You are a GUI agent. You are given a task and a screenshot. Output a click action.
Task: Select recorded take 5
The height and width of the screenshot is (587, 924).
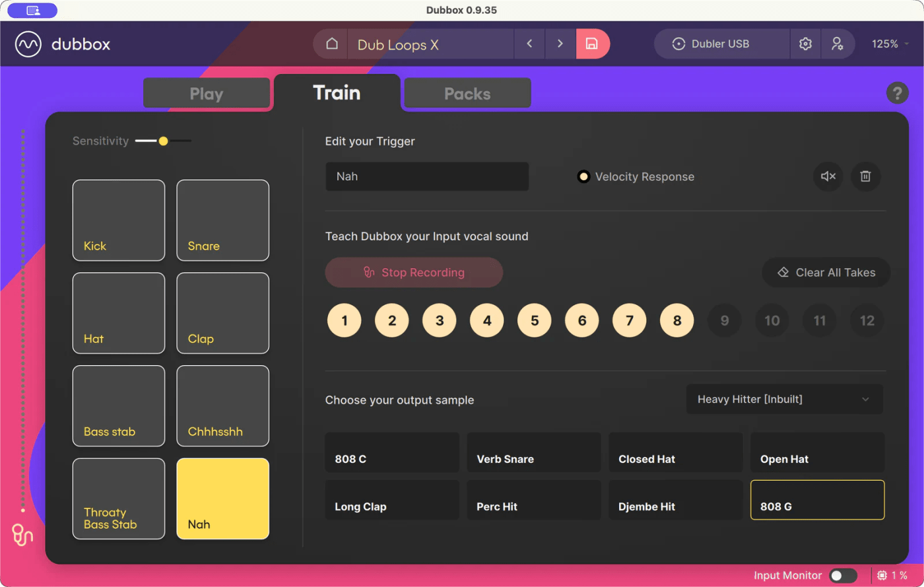pos(535,320)
